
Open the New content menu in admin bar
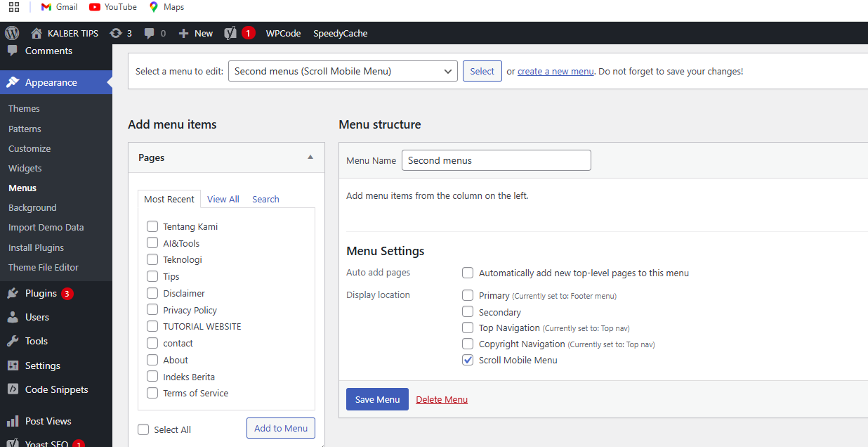pos(196,33)
